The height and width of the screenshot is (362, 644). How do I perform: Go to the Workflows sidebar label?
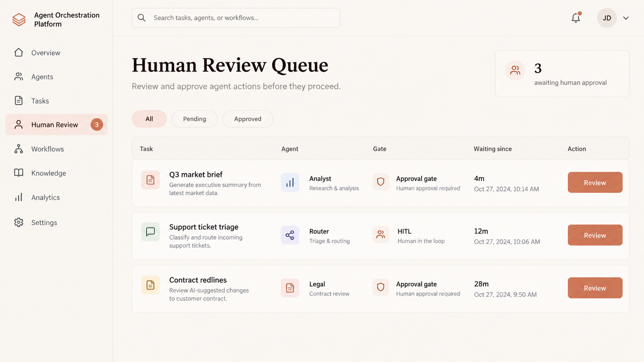click(48, 149)
